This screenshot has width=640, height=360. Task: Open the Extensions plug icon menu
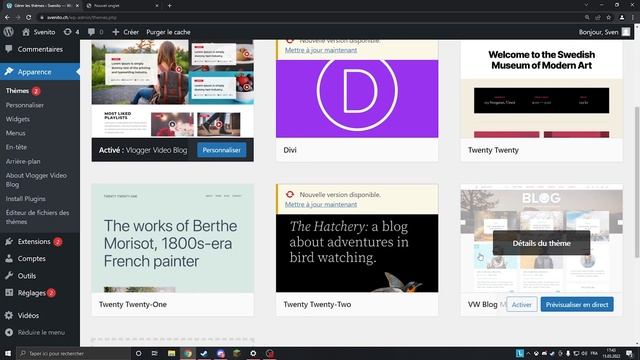pyautogui.click(x=9, y=242)
